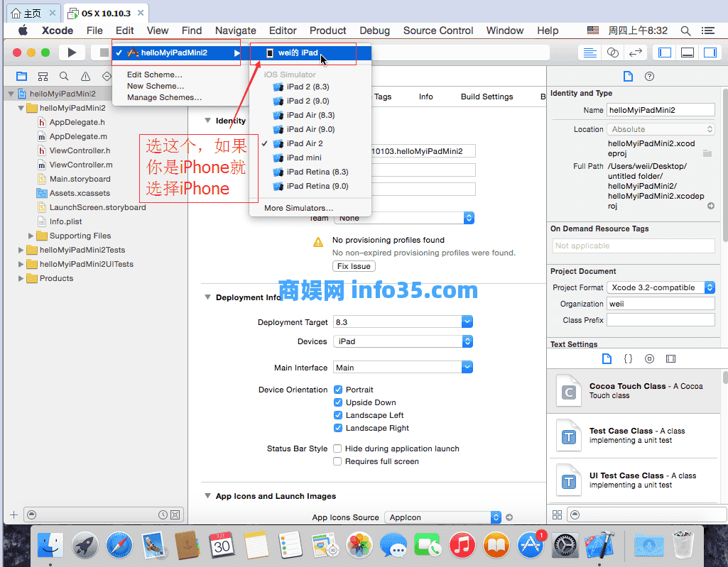728x567 pixels.
Task: Choose project location folder icon
Action: pyautogui.click(x=707, y=153)
